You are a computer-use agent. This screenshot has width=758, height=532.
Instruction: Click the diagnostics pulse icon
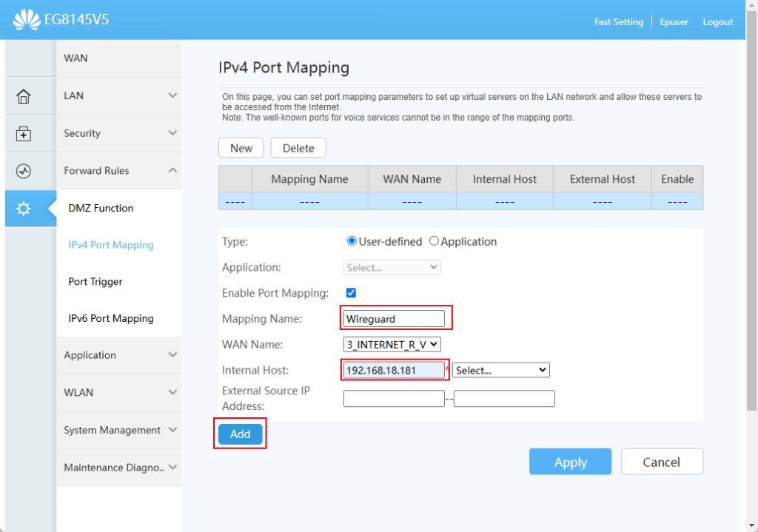pos(24,171)
